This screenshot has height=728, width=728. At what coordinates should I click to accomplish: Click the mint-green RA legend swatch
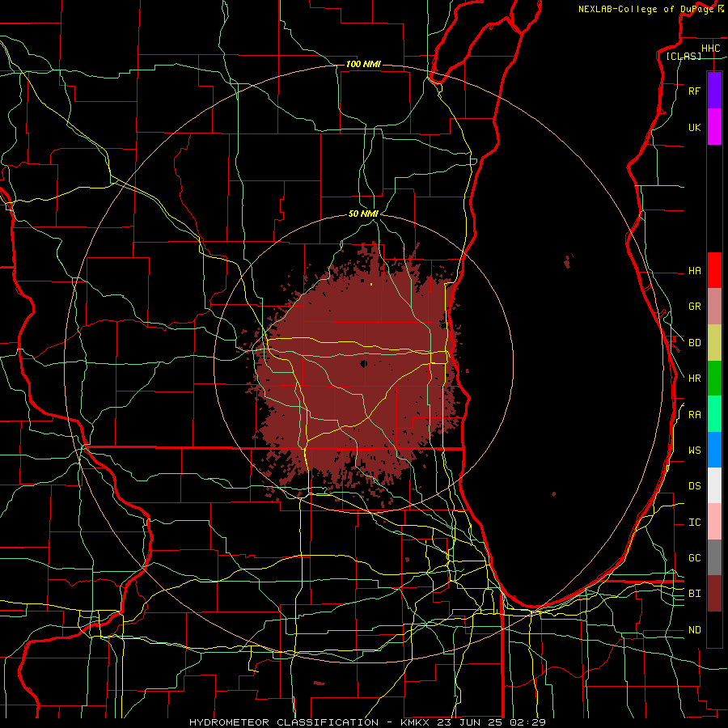tap(714, 414)
